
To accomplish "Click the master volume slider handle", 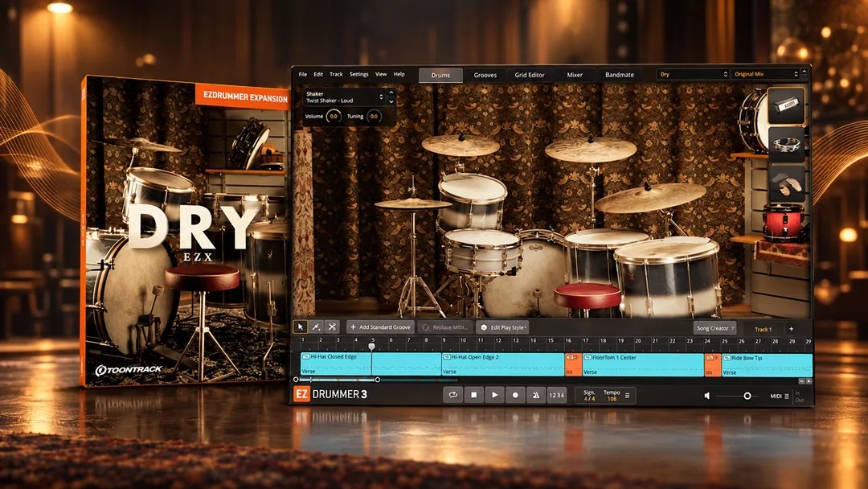I will pyautogui.click(x=747, y=396).
